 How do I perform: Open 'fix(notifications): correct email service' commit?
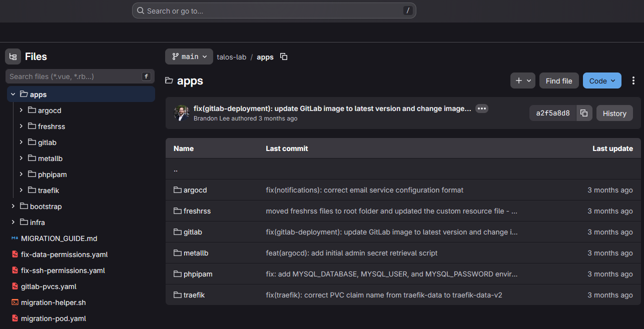click(x=364, y=190)
